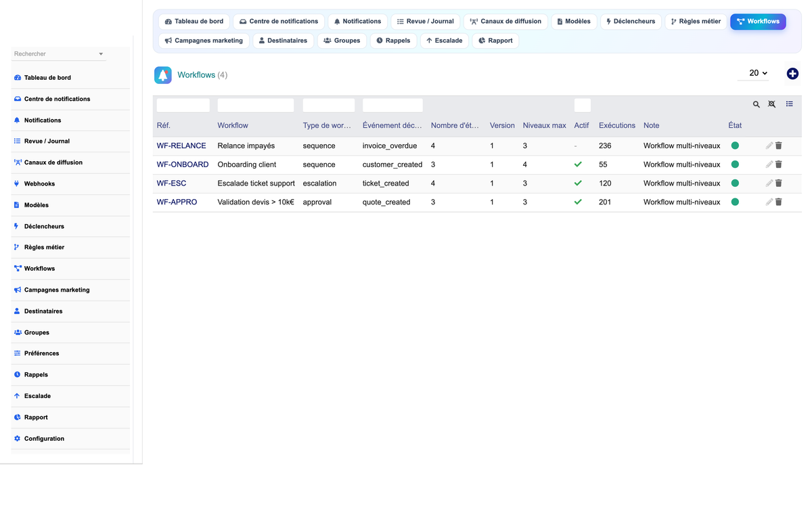Image resolution: width=812 pixels, height=528 pixels.
Task: Click the Workflows module logo icon
Action: [163, 75]
